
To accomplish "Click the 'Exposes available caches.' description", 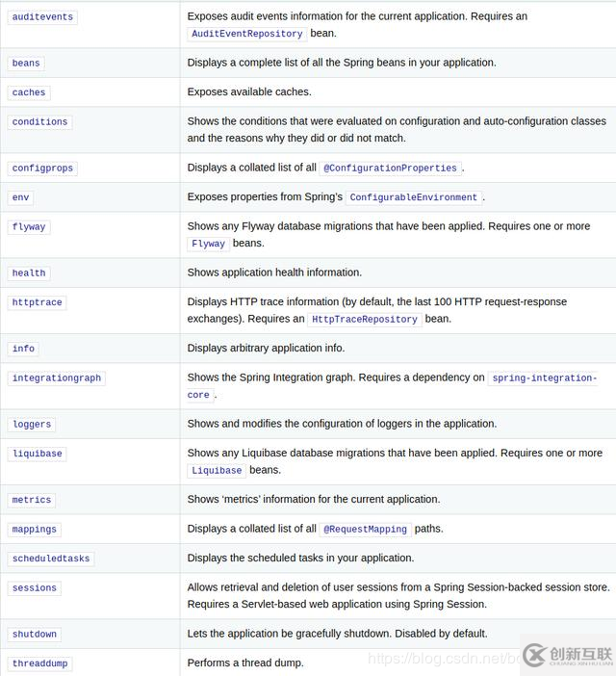I will [x=249, y=91].
